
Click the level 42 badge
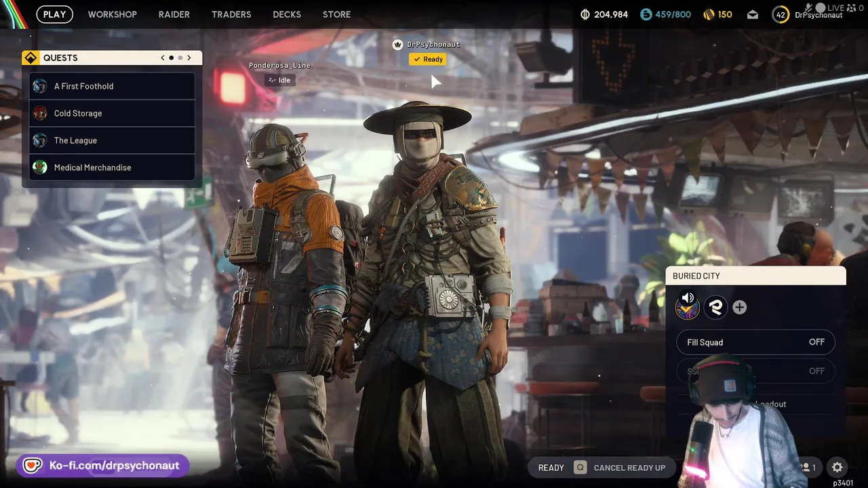click(x=781, y=15)
